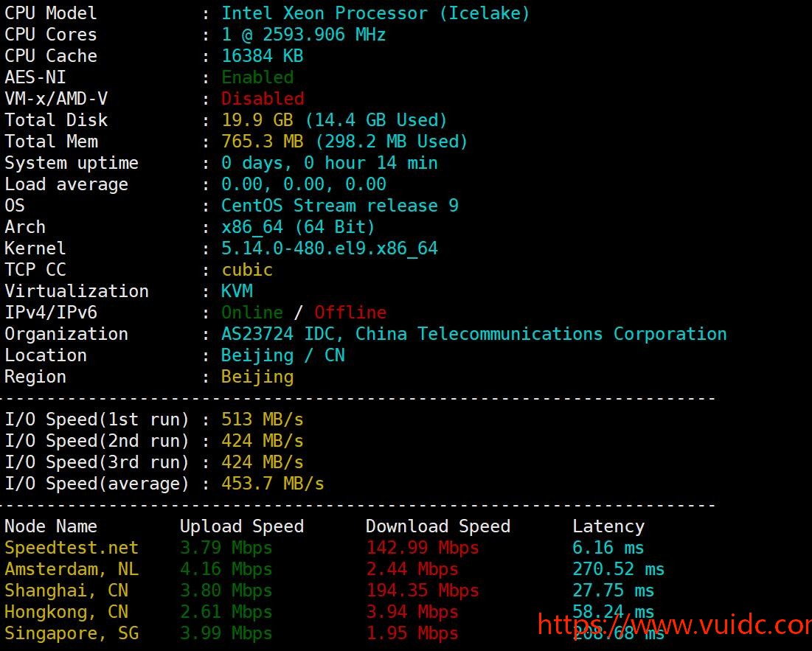812x651 pixels.
Task: Click the location value 'Beijing / CN'
Action: tap(282, 355)
